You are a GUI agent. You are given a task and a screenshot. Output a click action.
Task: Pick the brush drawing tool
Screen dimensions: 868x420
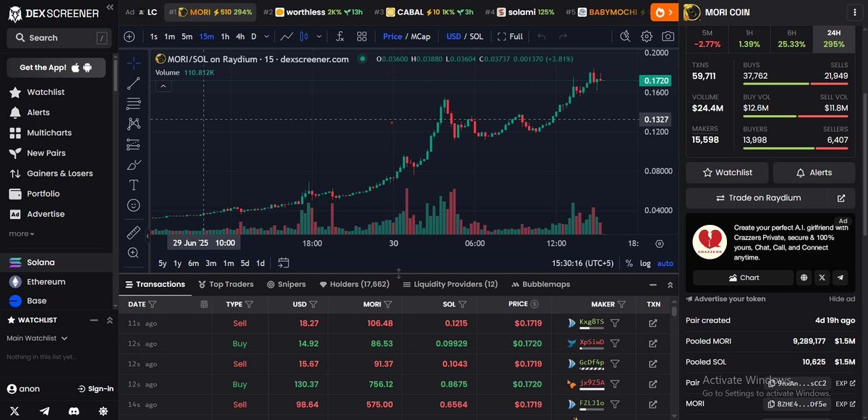click(x=134, y=165)
